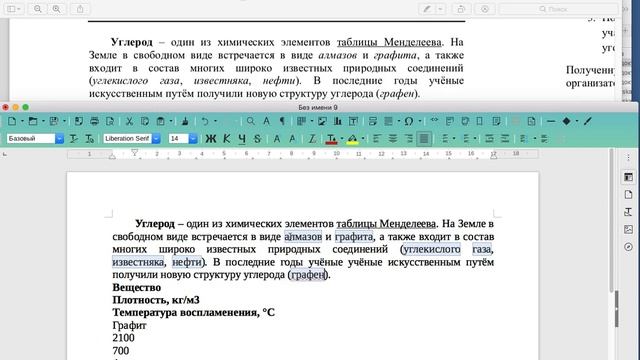The image size is (640, 360).
Task: Open the font size 14 dropdown
Action: point(193,139)
